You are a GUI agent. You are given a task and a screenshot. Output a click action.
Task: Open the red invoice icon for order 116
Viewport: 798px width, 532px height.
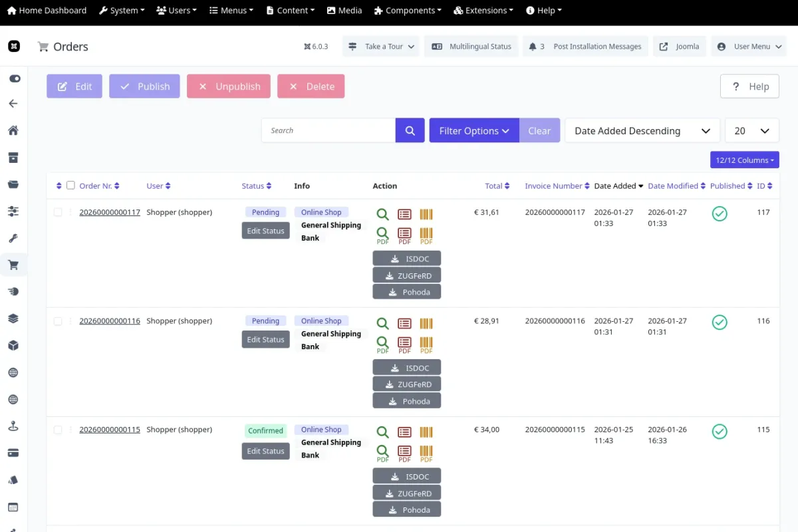coord(404,323)
